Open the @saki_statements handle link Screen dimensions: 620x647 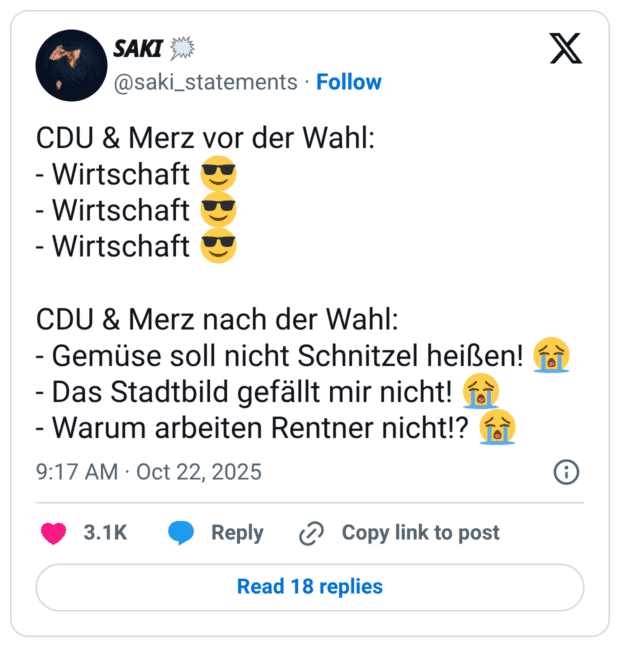205,82
